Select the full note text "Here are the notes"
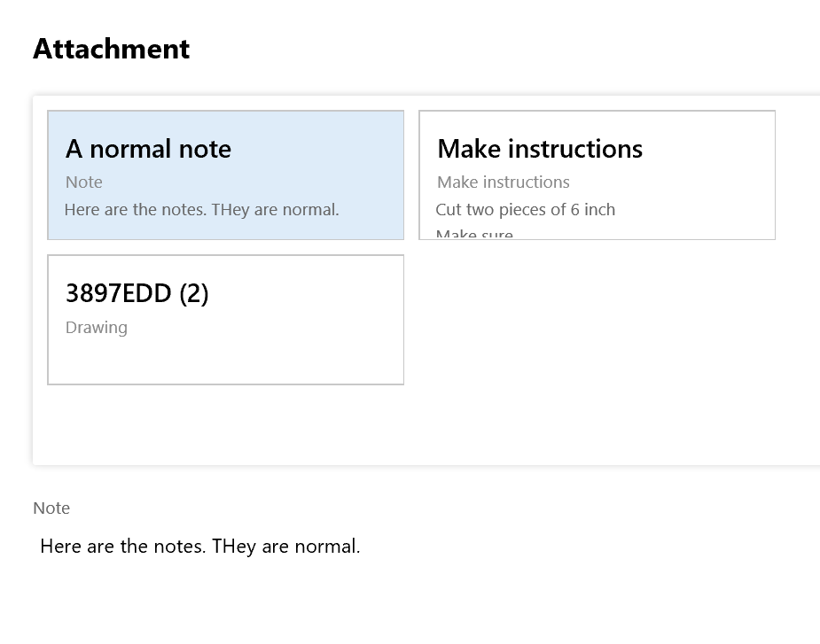Screen dimensions: 820x644 (x=199, y=546)
